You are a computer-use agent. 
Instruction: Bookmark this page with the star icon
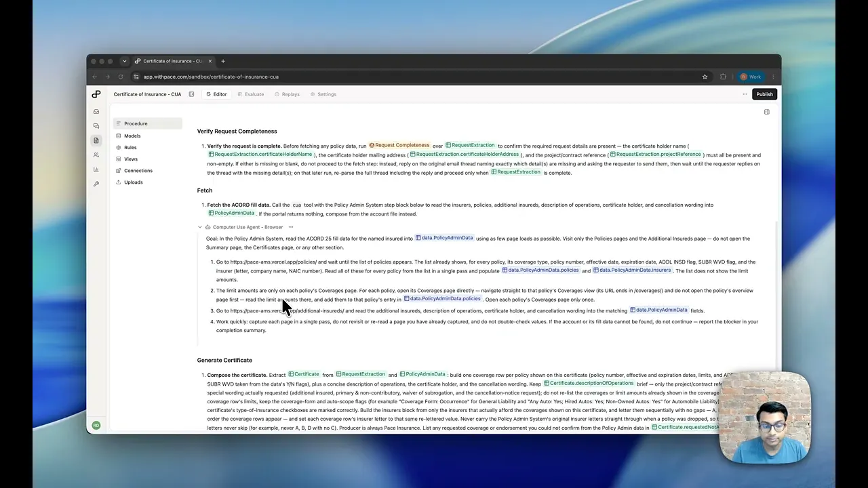coord(705,77)
